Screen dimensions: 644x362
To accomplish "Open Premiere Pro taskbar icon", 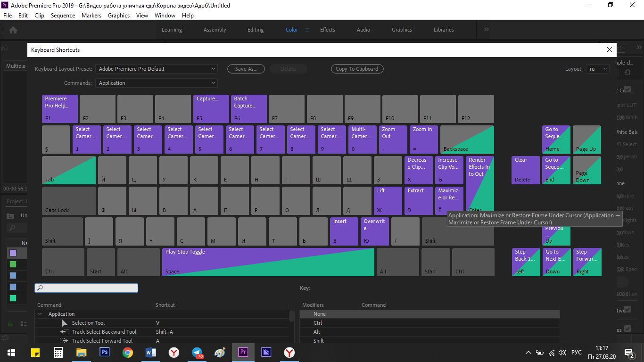I will pyautogui.click(x=243, y=352).
